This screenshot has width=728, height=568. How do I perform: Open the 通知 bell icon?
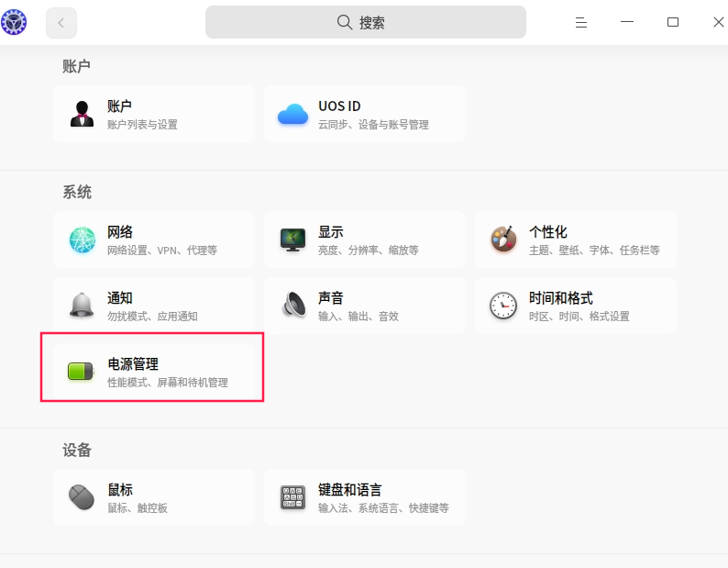82,306
